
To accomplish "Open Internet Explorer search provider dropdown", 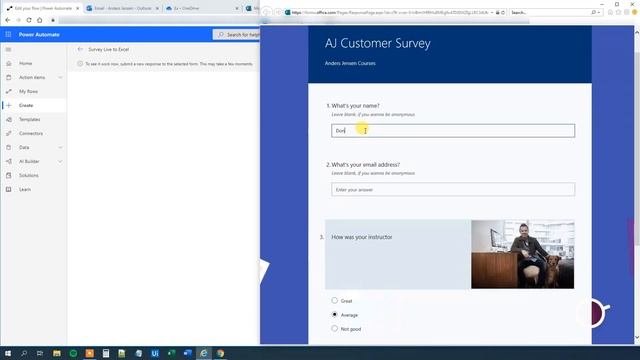I will click(599, 13).
